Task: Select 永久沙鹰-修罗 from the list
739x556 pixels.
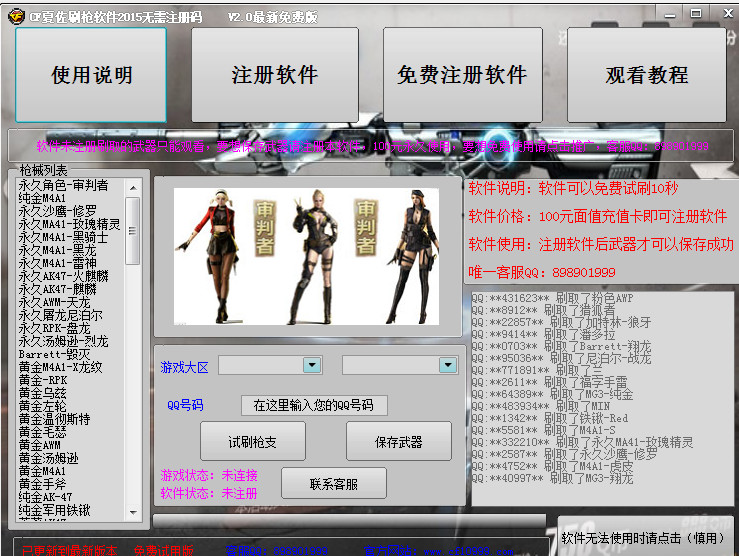Action: coord(58,211)
